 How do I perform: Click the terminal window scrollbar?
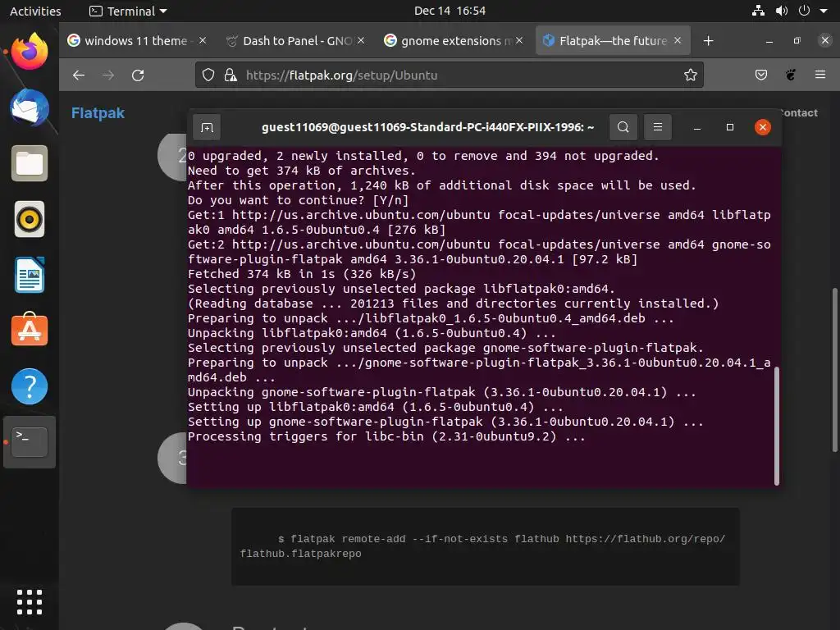[777, 426]
